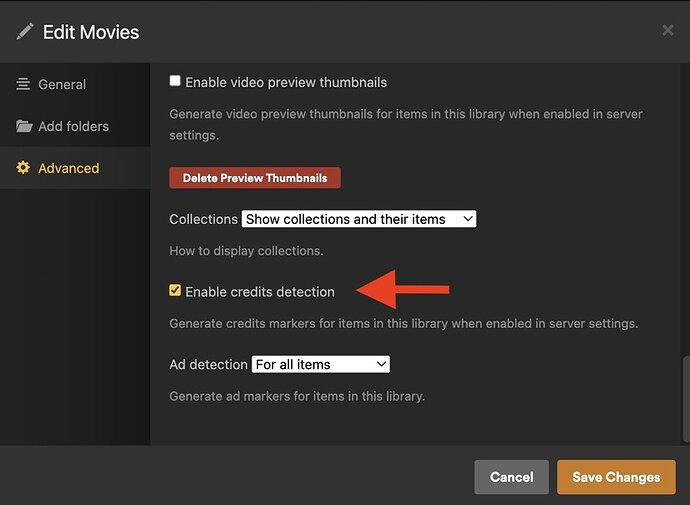Click the 'Enable video preview thumbnails' label
Image resolution: width=690 pixels, height=505 pixels.
pos(286,83)
